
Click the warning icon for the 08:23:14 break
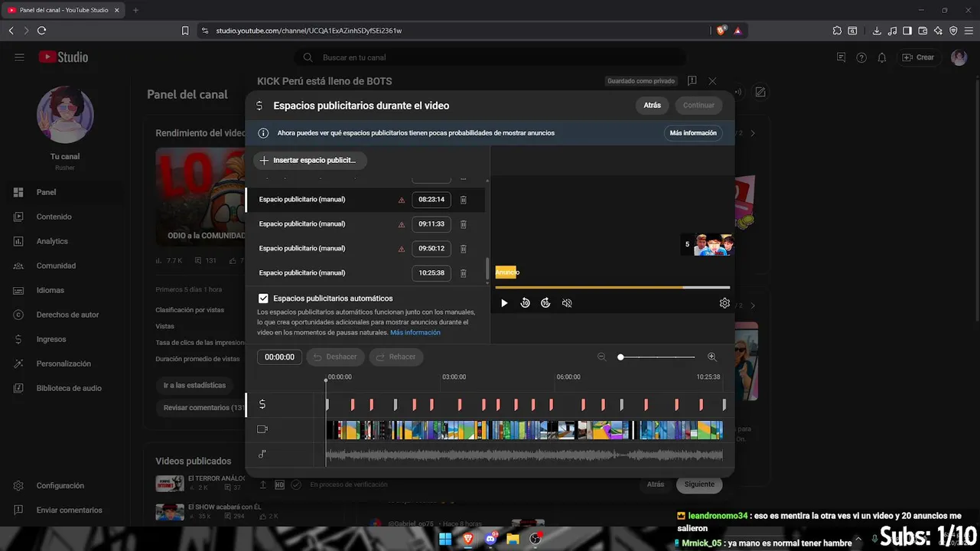click(x=402, y=200)
